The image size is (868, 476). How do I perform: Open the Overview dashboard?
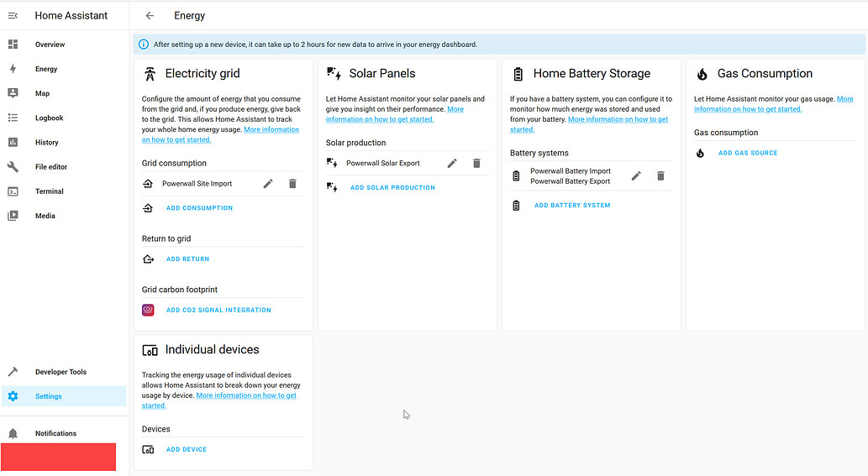tap(50, 44)
